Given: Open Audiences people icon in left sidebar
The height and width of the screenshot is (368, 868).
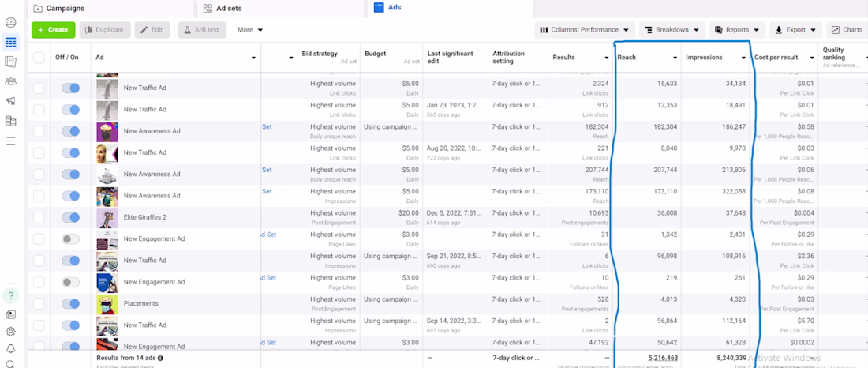Looking at the screenshot, I should (10, 81).
